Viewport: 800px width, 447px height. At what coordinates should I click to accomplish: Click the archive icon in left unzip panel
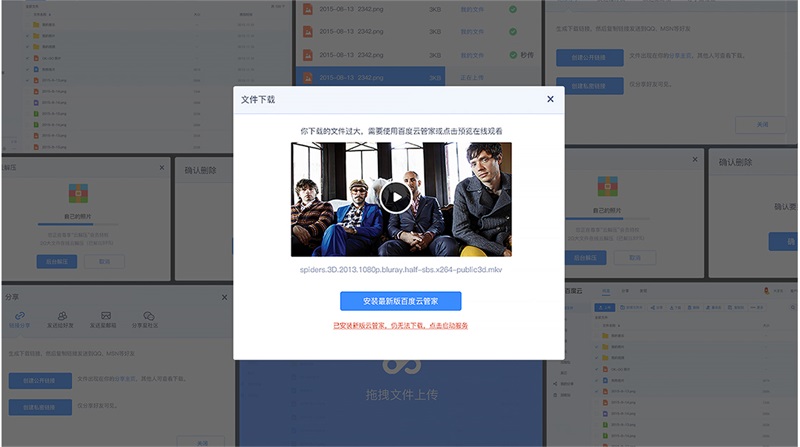(x=78, y=193)
